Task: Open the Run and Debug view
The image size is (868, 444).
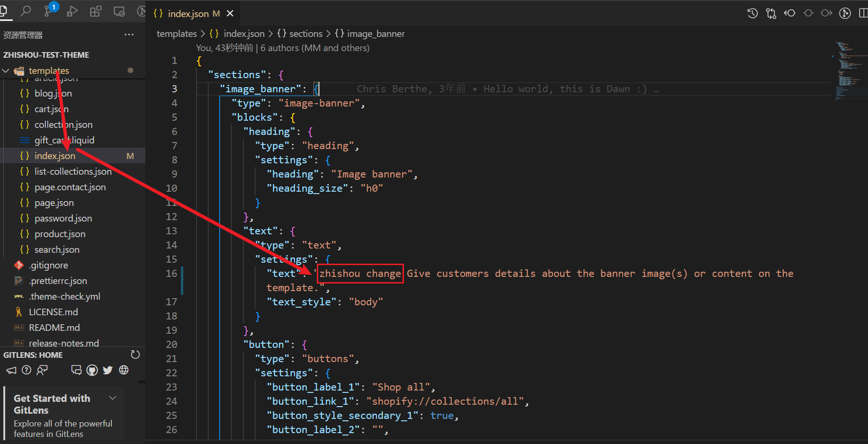Action: click(72, 11)
